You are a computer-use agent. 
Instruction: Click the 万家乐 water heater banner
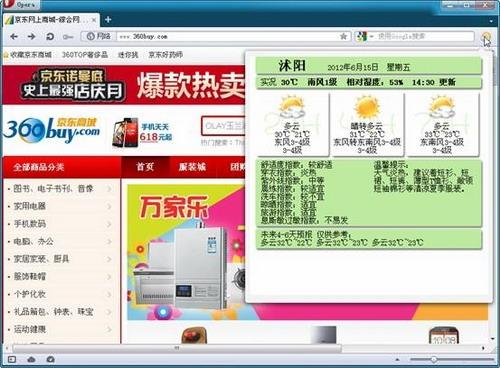pos(186,252)
